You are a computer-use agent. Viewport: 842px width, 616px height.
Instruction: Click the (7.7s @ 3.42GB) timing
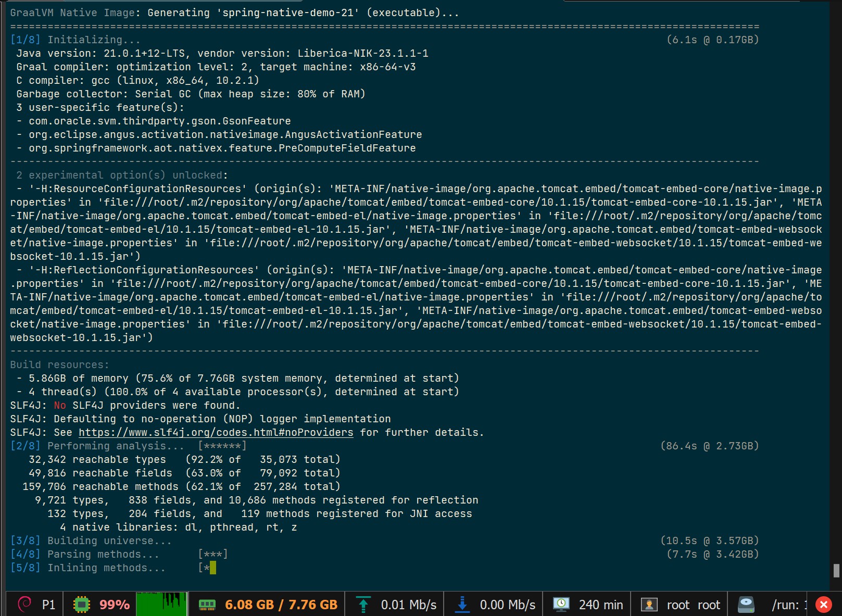712,554
